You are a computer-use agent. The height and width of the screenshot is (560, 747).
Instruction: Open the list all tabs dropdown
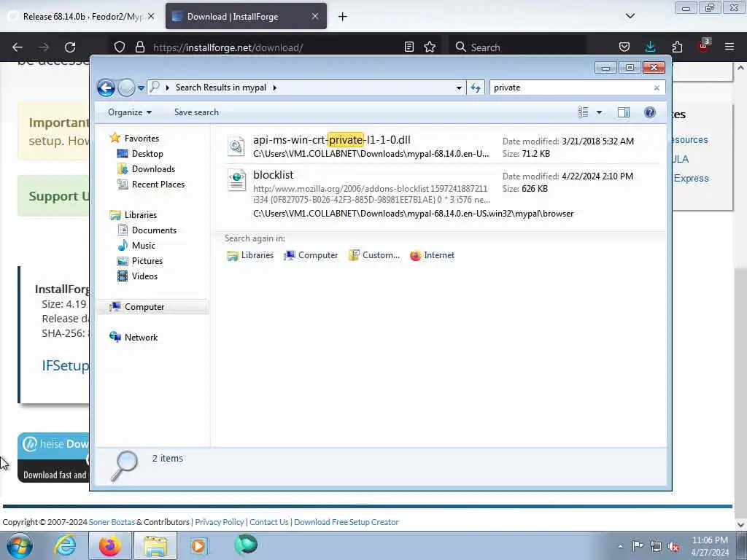tap(630, 16)
